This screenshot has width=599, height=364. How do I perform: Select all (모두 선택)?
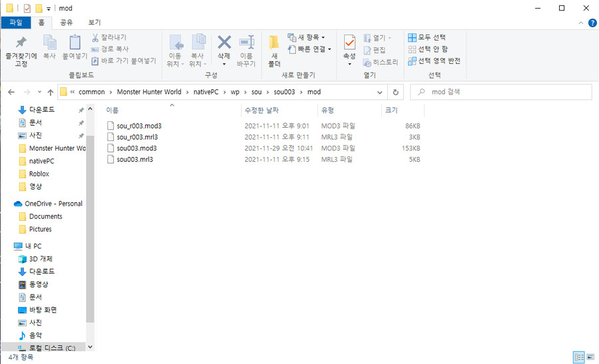pyautogui.click(x=427, y=37)
